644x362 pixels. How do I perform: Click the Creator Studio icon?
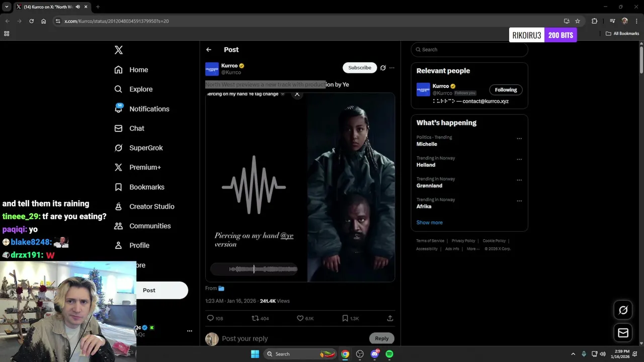click(118, 207)
